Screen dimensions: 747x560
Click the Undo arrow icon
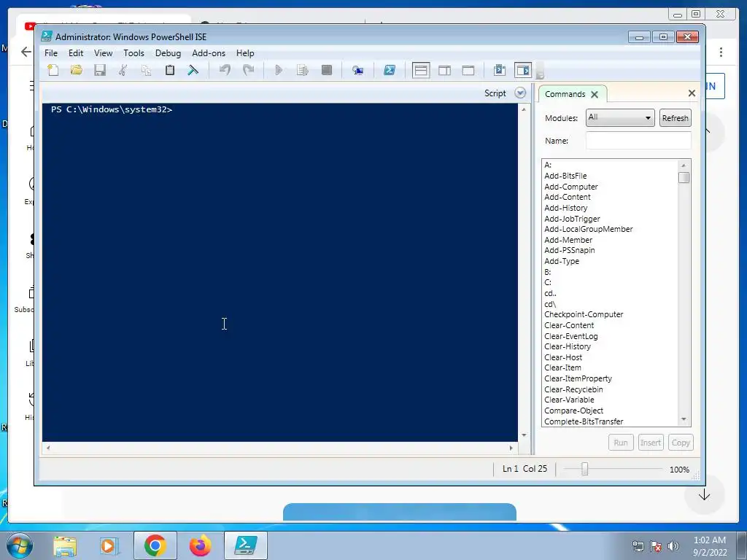pos(225,71)
